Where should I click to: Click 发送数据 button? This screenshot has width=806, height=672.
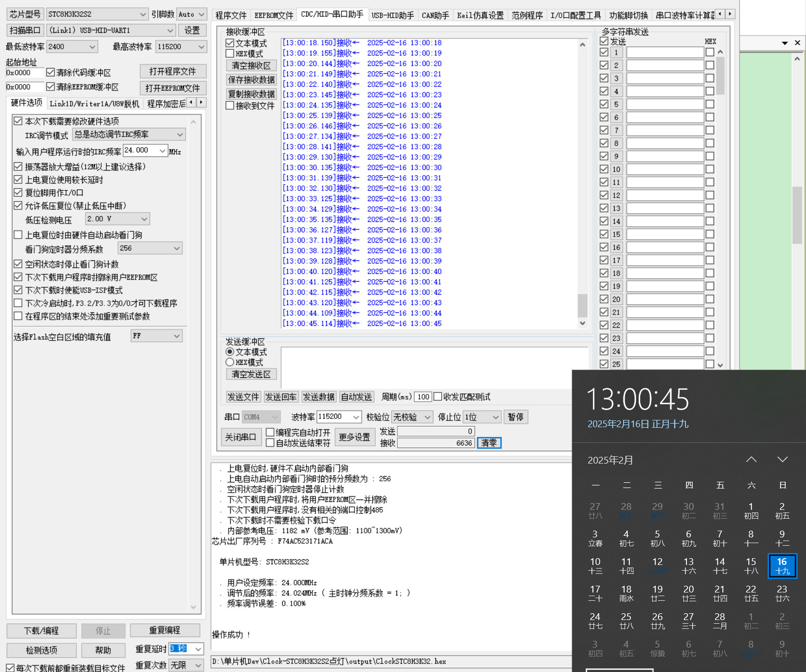(x=319, y=397)
